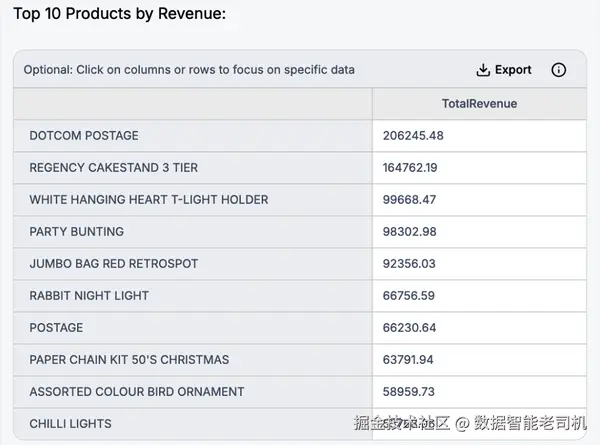Focus on RABBIT NIGHT LIGHT row
Image resolution: width=600 pixels, height=445 pixels.
coord(89,296)
